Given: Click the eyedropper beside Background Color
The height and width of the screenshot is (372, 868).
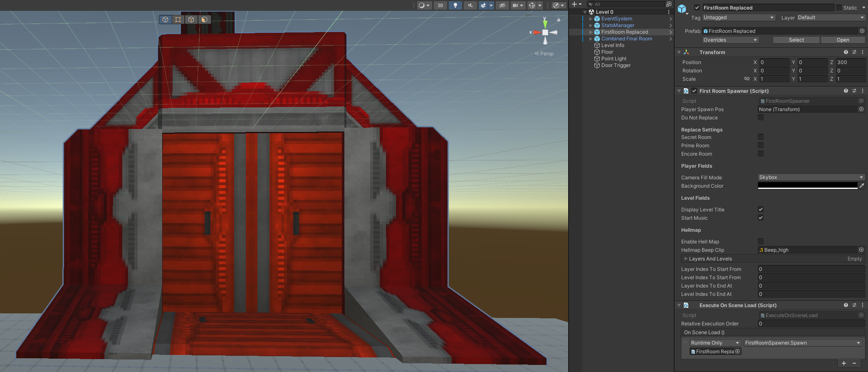Looking at the screenshot, I should [862, 186].
